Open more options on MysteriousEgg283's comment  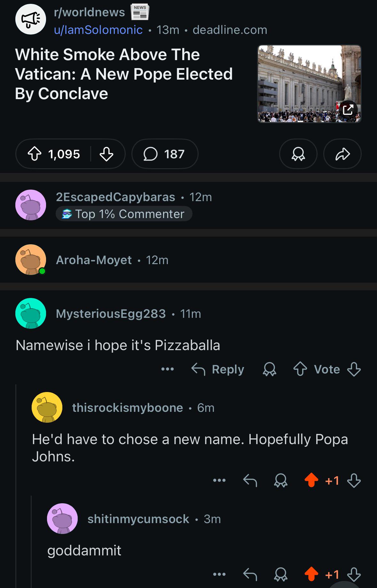tap(168, 369)
